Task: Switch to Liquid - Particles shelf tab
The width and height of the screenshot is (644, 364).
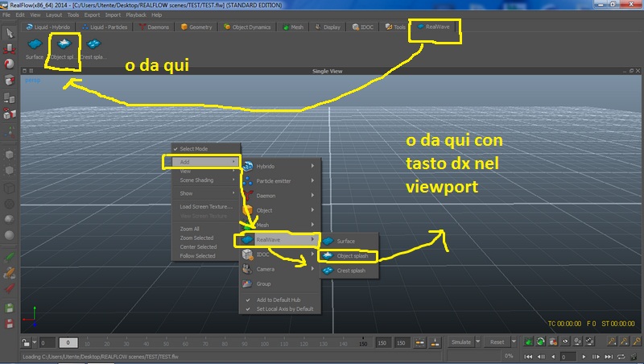Action: click(105, 27)
